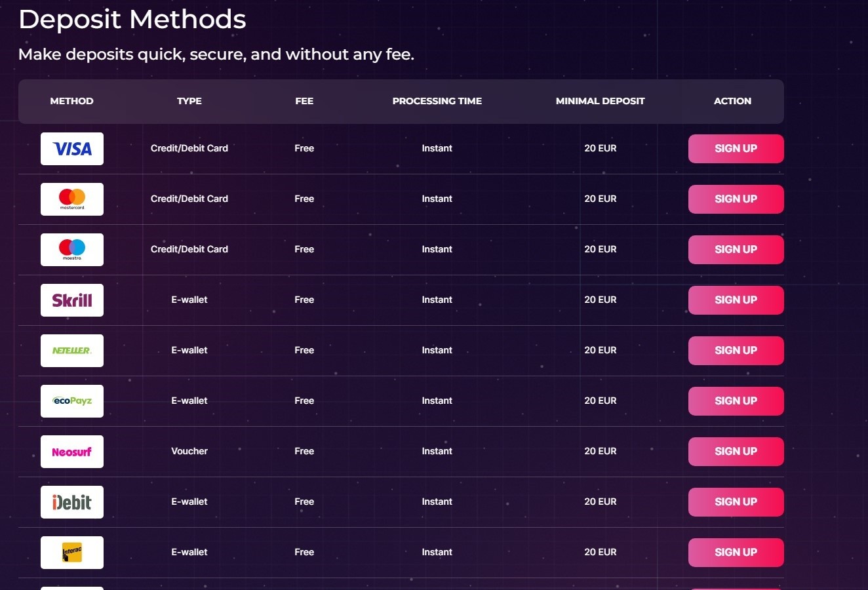Click 'E-wallet' in the Neteller row
The height and width of the screenshot is (590, 868).
pos(189,350)
